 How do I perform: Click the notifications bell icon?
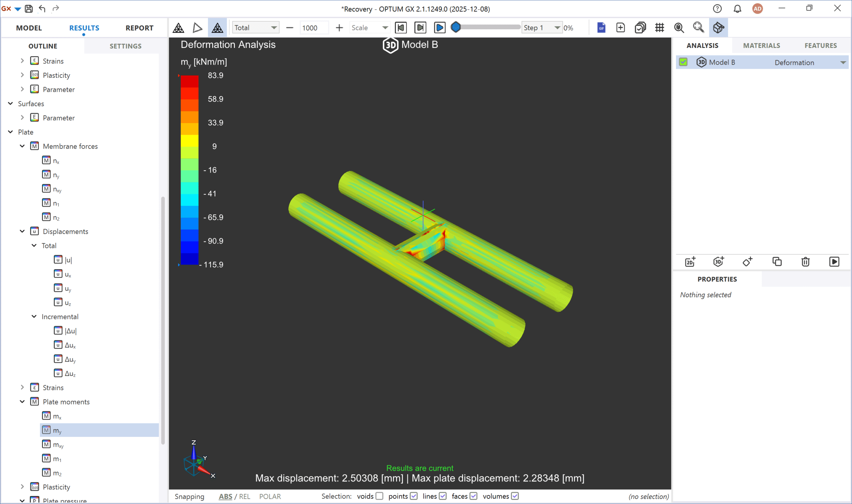click(737, 9)
